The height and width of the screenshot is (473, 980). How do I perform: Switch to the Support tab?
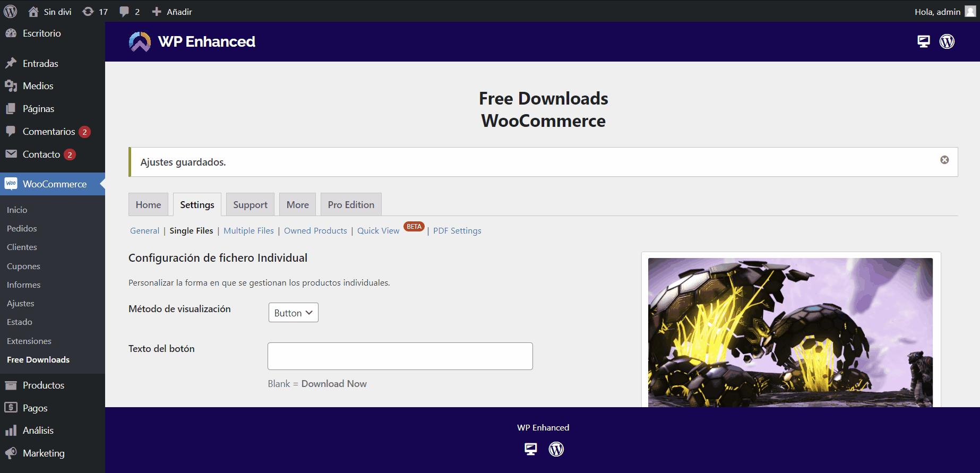(250, 205)
